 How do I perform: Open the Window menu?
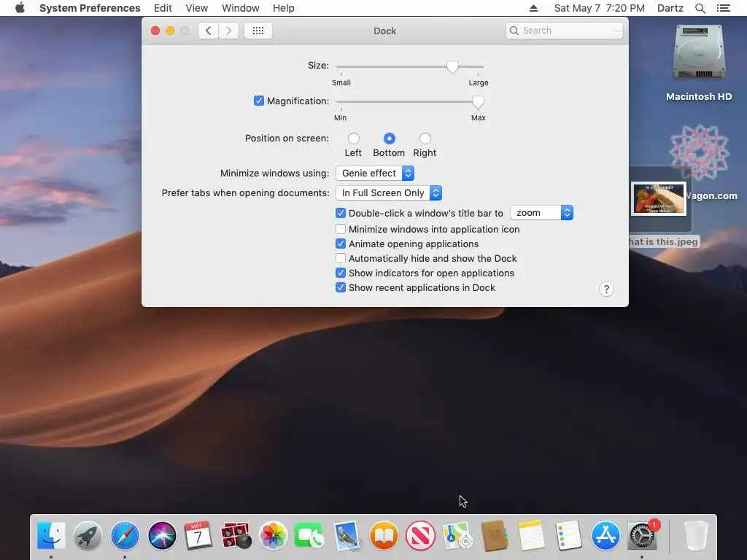click(241, 8)
